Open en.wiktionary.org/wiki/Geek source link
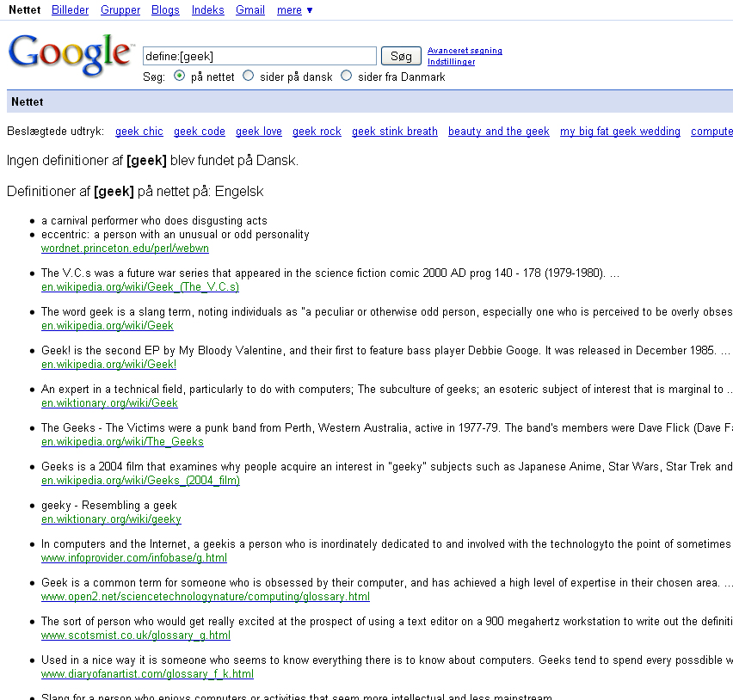The image size is (733, 700). point(109,403)
